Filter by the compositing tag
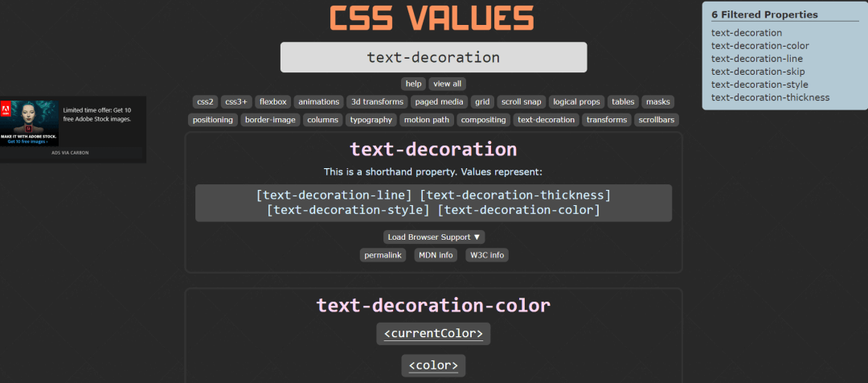Viewport: 868px width, 383px height. pyautogui.click(x=483, y=120)
